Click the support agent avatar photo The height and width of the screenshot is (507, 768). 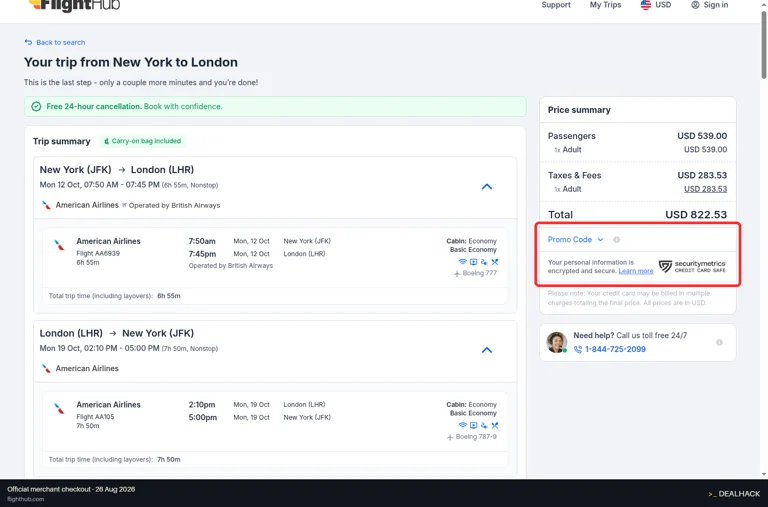click(557, 342)
